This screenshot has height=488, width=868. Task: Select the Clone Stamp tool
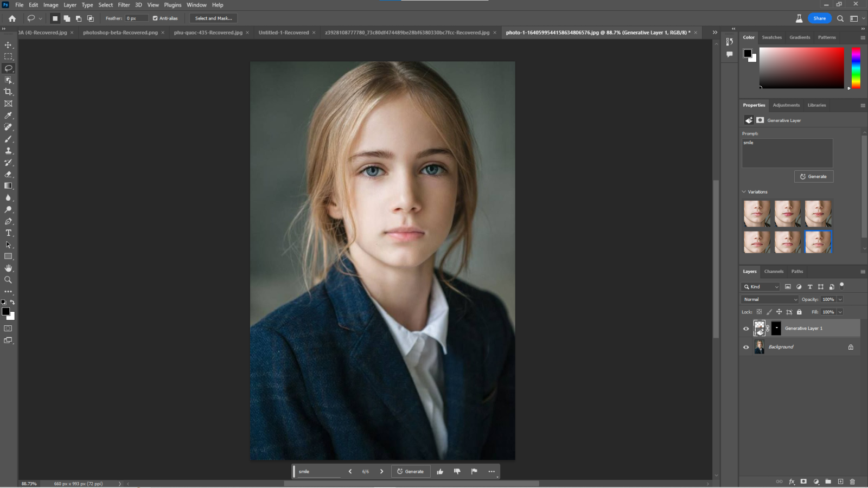[x=8, y=151]
